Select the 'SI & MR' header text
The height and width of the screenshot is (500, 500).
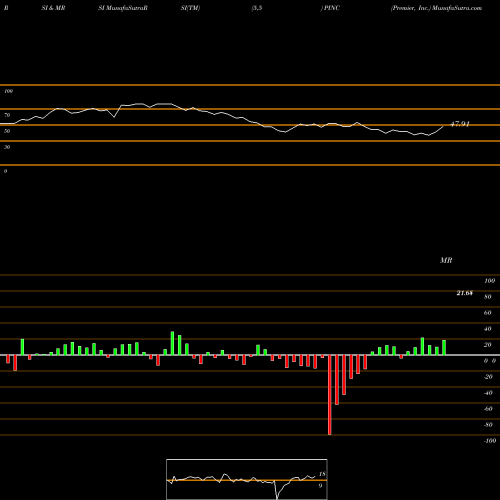pos(53,8)
